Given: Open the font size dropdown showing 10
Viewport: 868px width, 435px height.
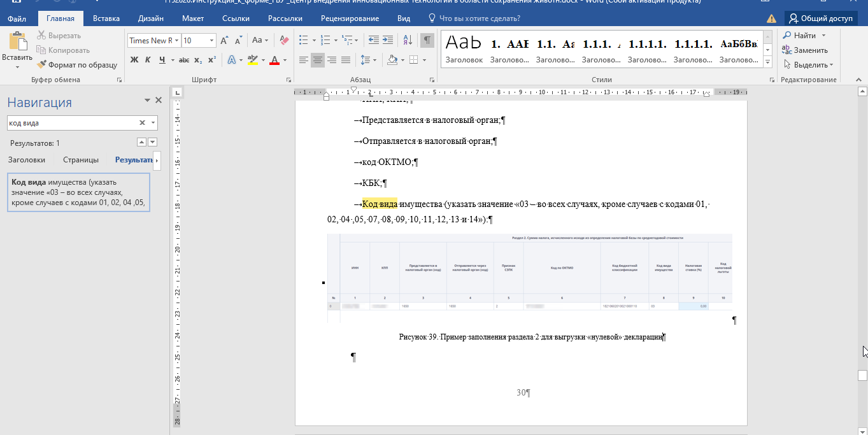Looking at the screenshot, I should [x=212, y=40].
